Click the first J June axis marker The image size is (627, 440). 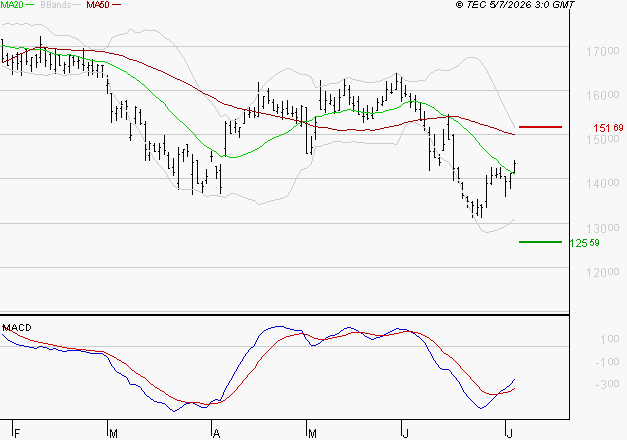pyautogui.click(x=406, y=434)
